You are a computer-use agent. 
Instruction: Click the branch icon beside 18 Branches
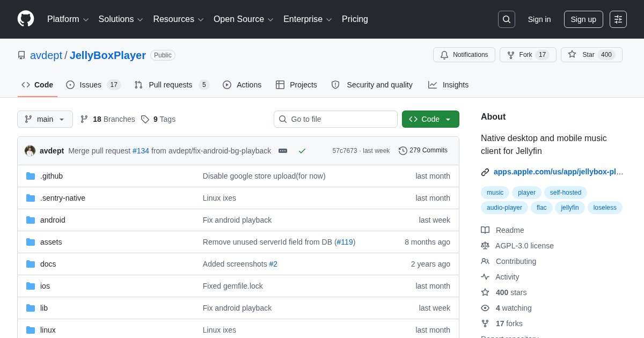[x=84, y=119]
